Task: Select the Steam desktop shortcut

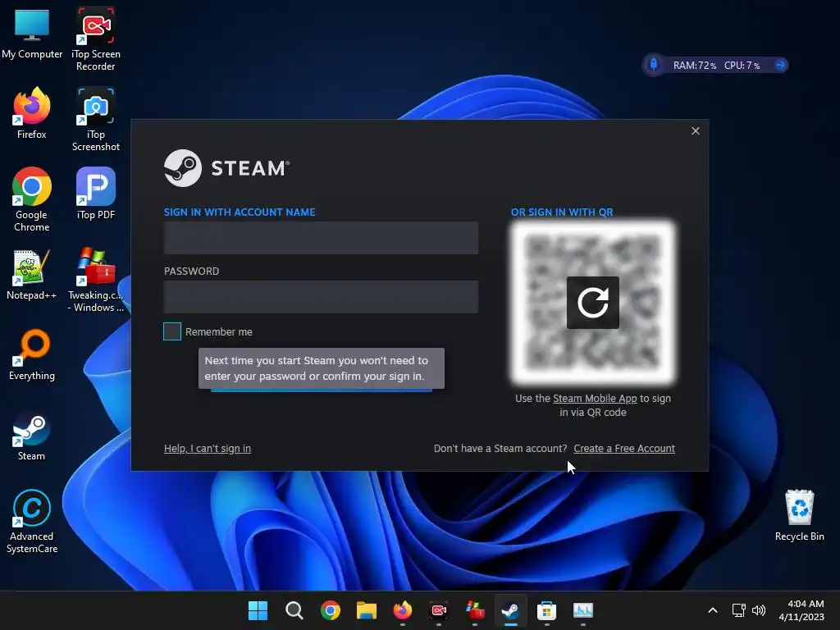Action: [x=32, y=435]
